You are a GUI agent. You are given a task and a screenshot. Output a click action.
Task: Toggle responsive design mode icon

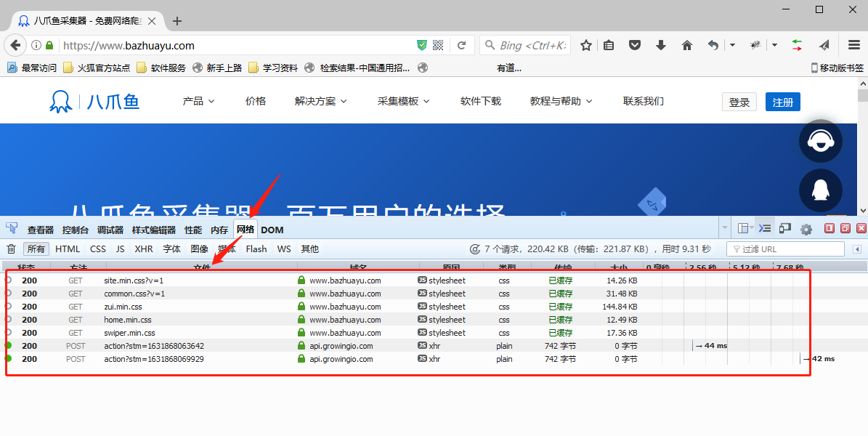785,228
